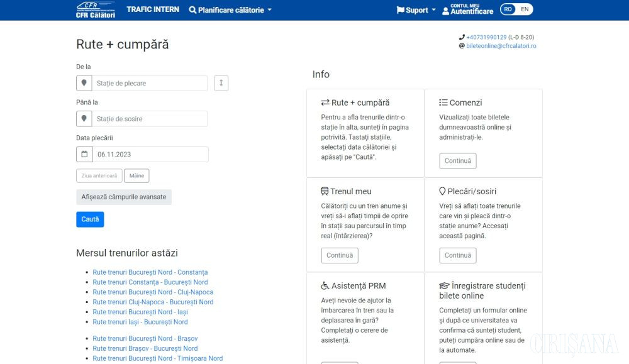Click the user account Autentificare icon
The image size is (629, 364).
446,11
